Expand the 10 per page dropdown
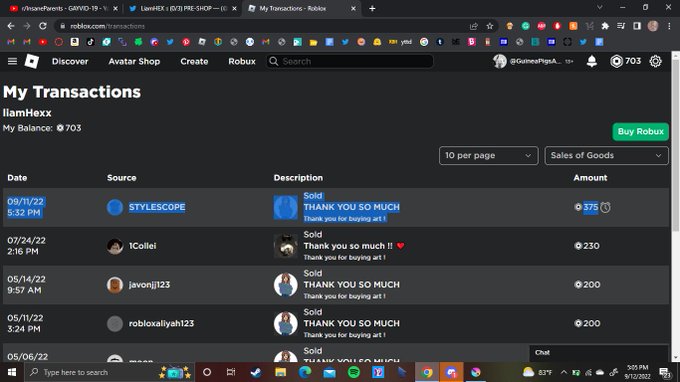The image size is (680, 382). (488, 155)
